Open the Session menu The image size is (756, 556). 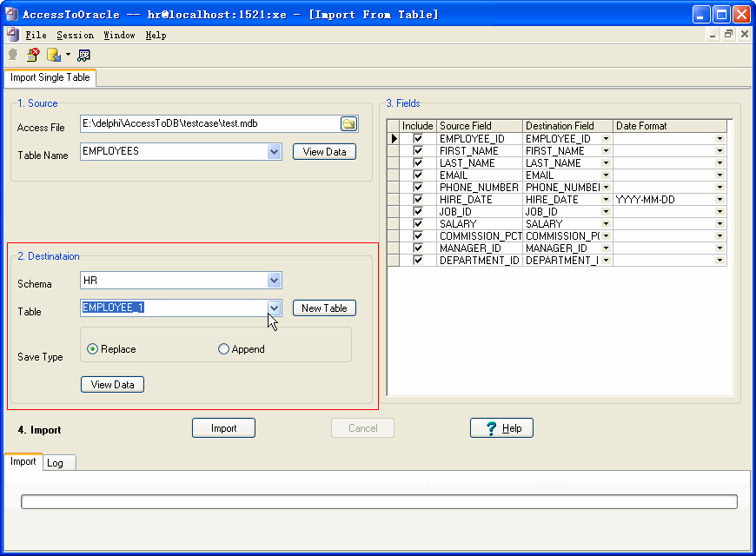coord(76,36)
